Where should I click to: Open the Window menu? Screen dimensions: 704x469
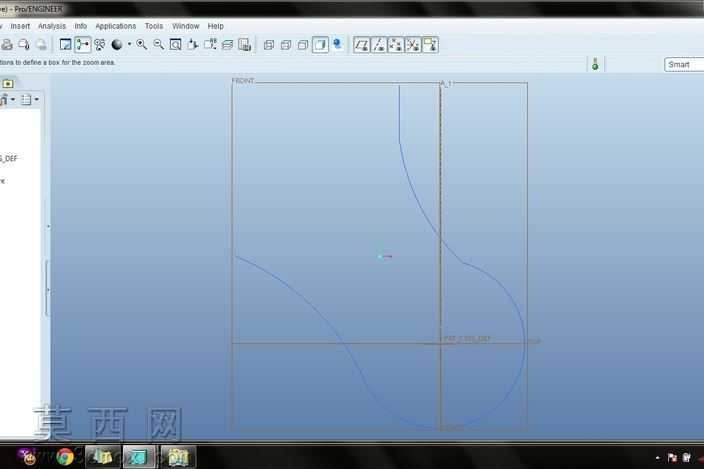click(x=186, y=26)
